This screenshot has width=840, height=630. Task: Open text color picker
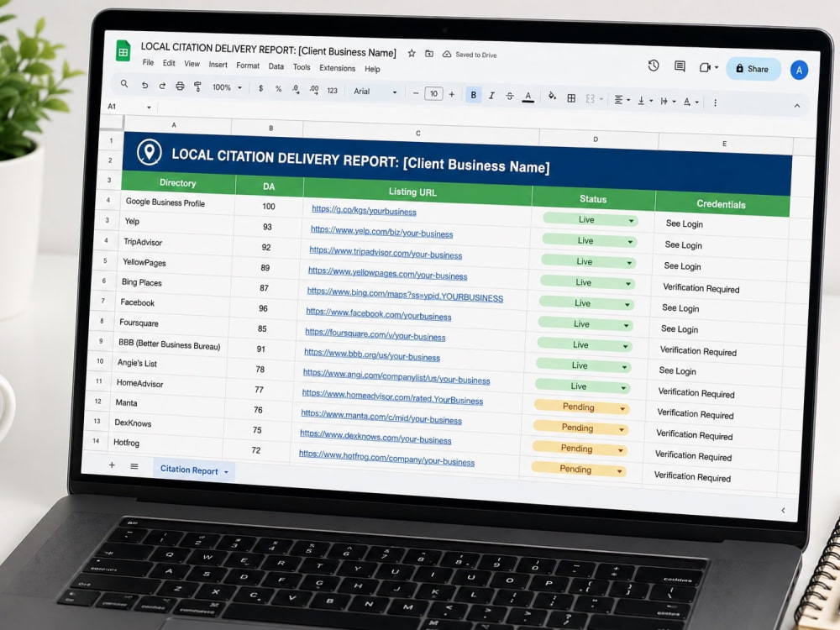tap(528, 97)
